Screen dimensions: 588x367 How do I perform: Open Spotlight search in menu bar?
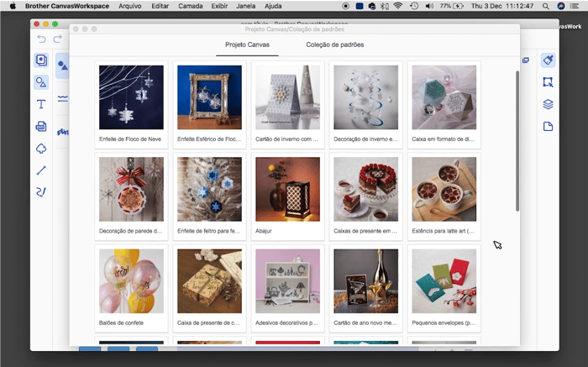click(546, 6)
